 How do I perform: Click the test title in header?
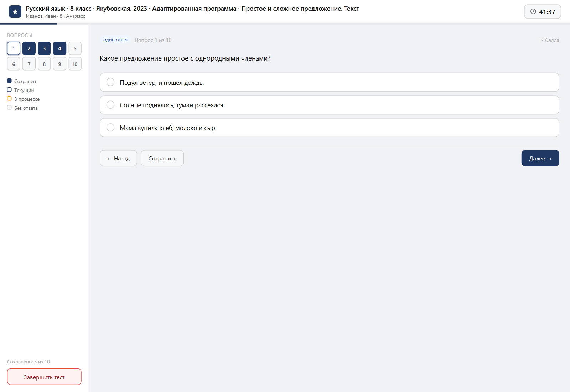click(192, 9)
